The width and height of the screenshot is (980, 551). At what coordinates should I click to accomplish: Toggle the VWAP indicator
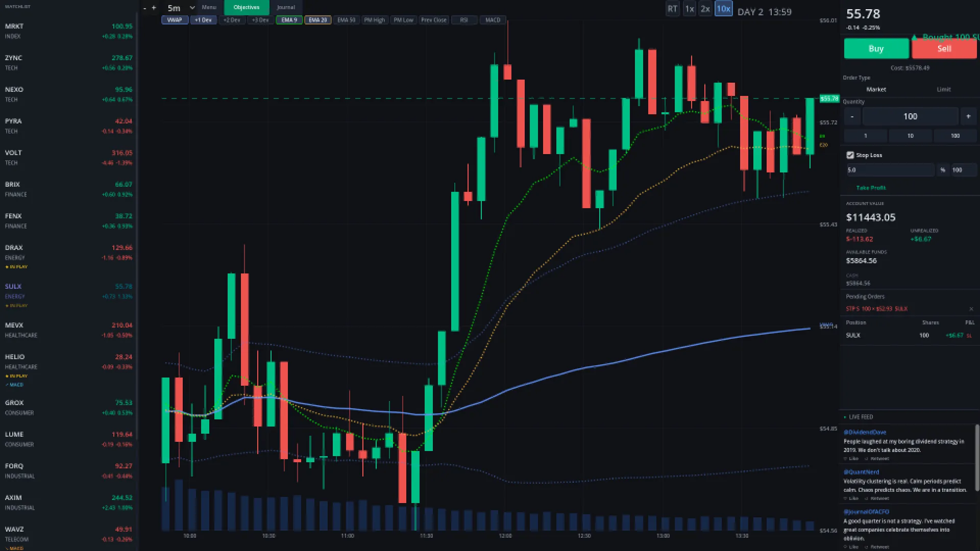(175, 20)
